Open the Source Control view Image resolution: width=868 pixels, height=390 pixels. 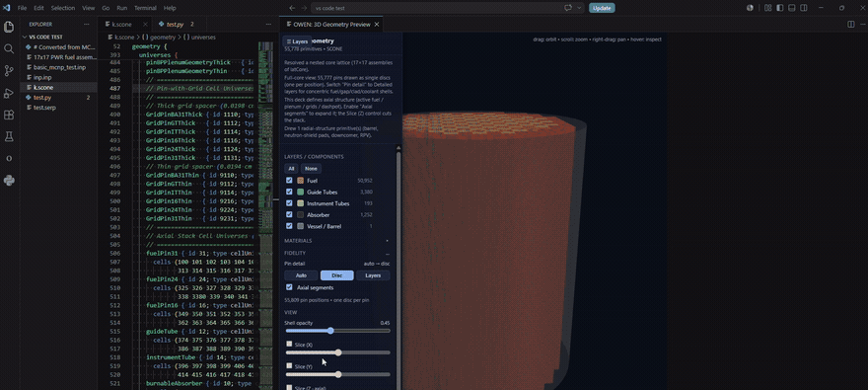click(x=9, y=70)
